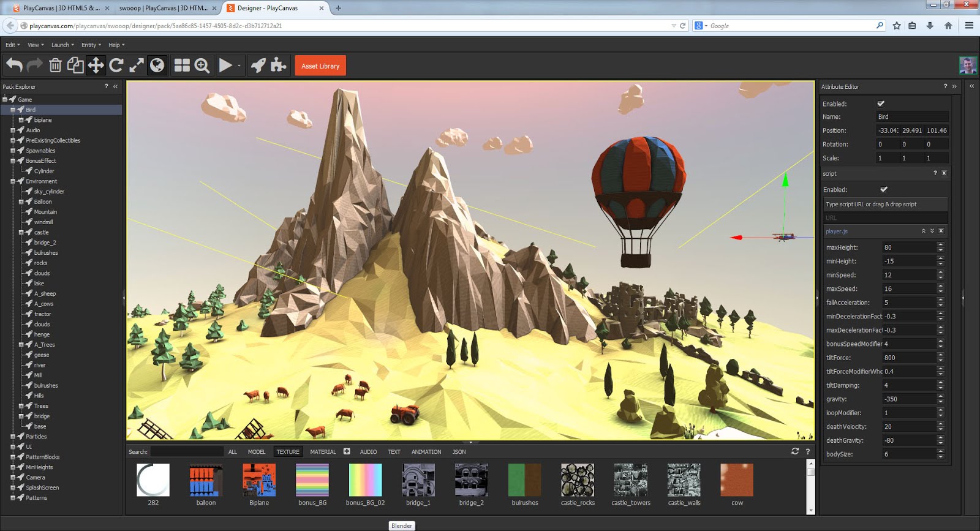Collapse the Pack Explorer panel

(115, 86)
